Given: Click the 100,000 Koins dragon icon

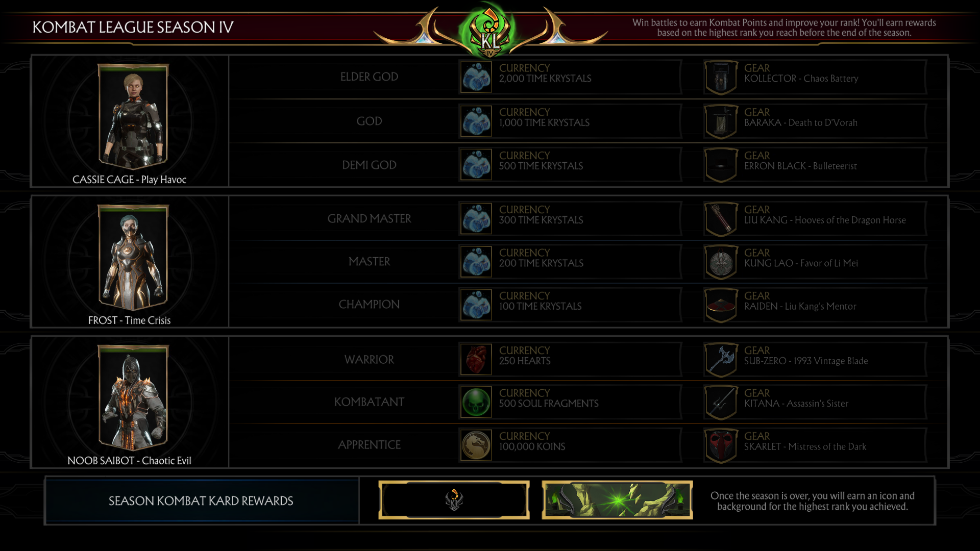Looking at the screenshot, I should point(476,445).
